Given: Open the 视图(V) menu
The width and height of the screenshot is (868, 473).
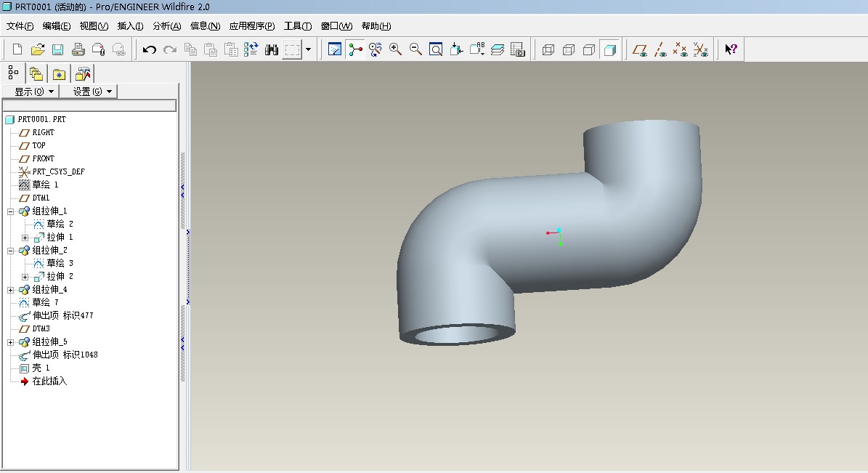Looking at the screenshot, I should (94, 26).
